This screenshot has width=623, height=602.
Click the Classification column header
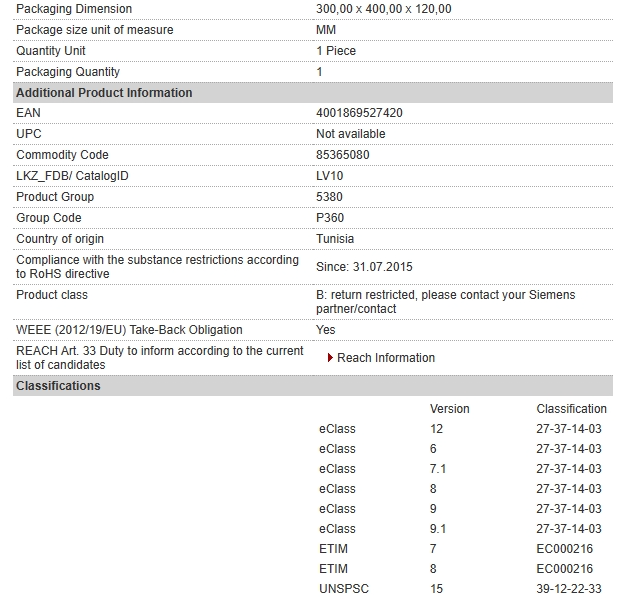point(571,409)
